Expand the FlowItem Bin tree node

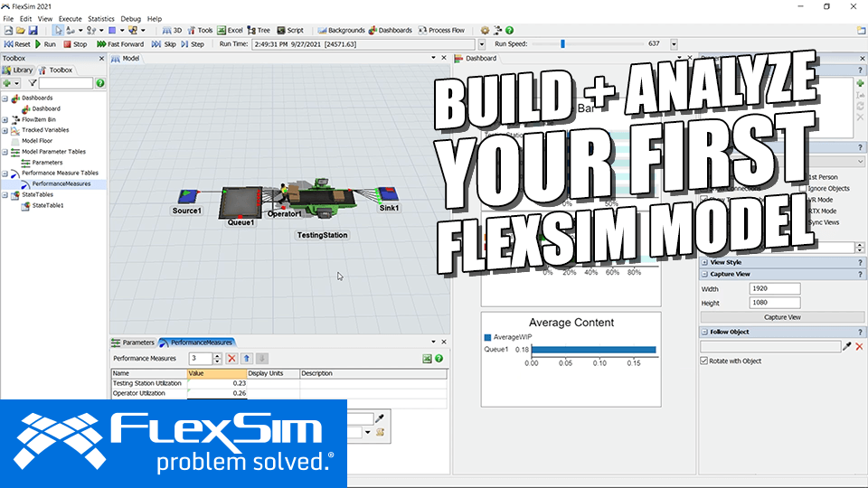pos(5,119)
